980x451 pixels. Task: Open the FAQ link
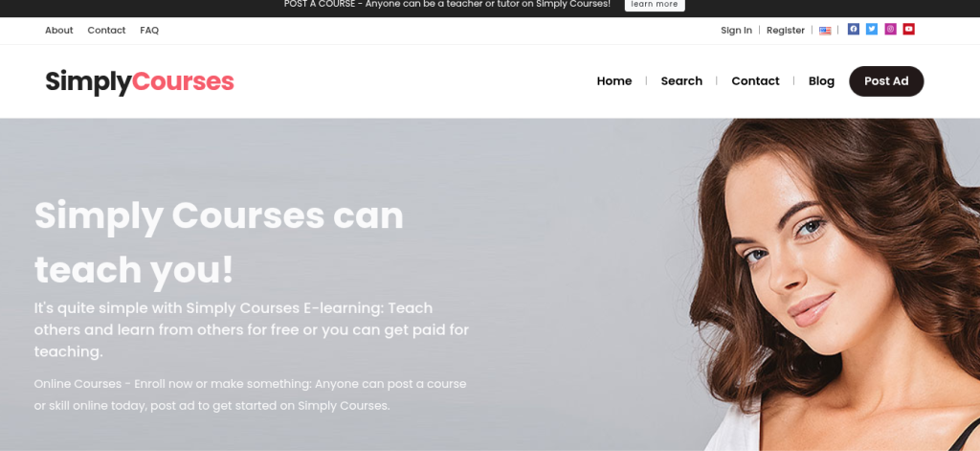pos(149,30)
